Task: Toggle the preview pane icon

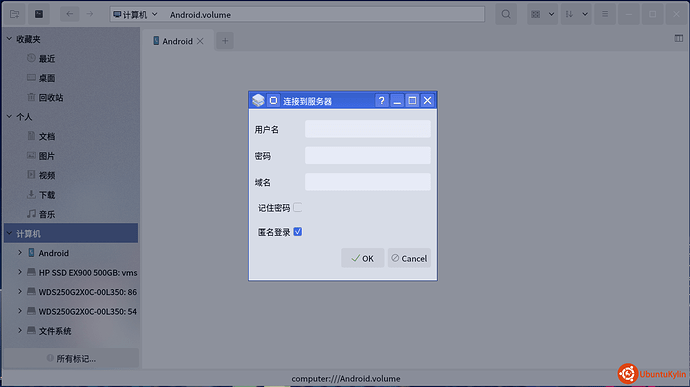Action: point(679,38)
